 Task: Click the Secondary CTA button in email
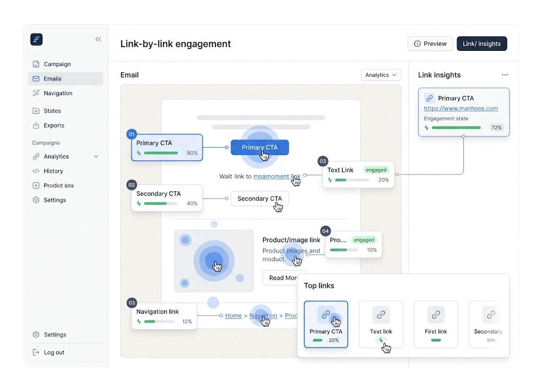259,198
